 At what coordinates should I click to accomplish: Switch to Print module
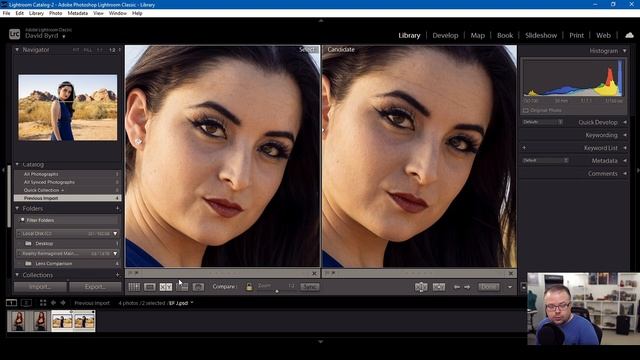[576, 36]
